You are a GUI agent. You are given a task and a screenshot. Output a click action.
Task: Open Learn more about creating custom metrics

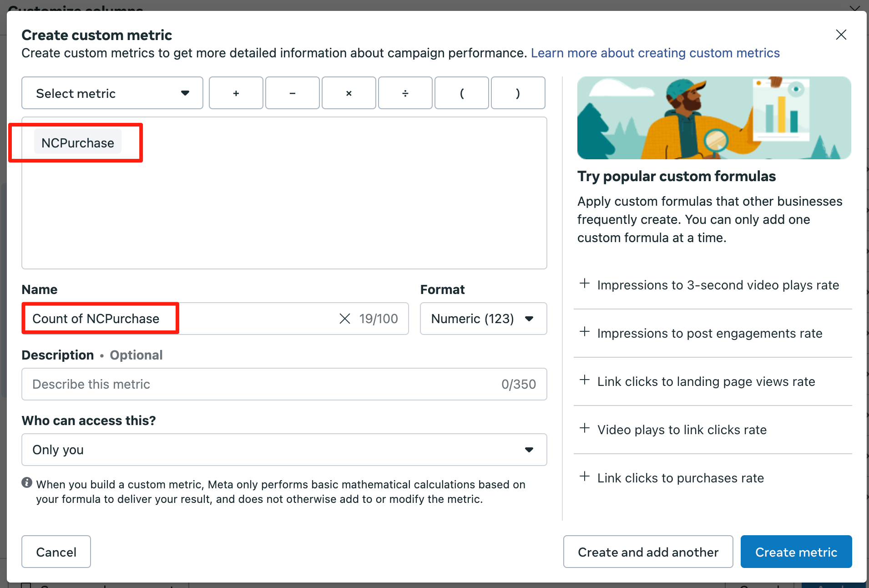[x=655, y=53]
